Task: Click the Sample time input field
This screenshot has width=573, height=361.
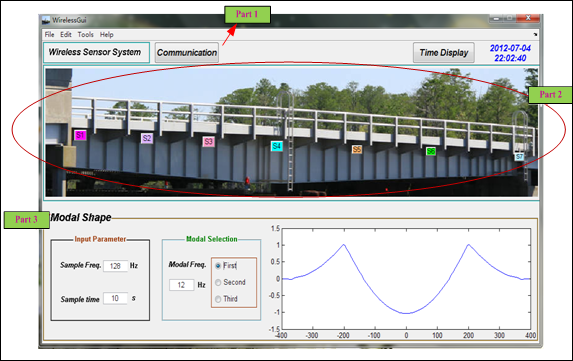Action: click(x=115, y=299)
